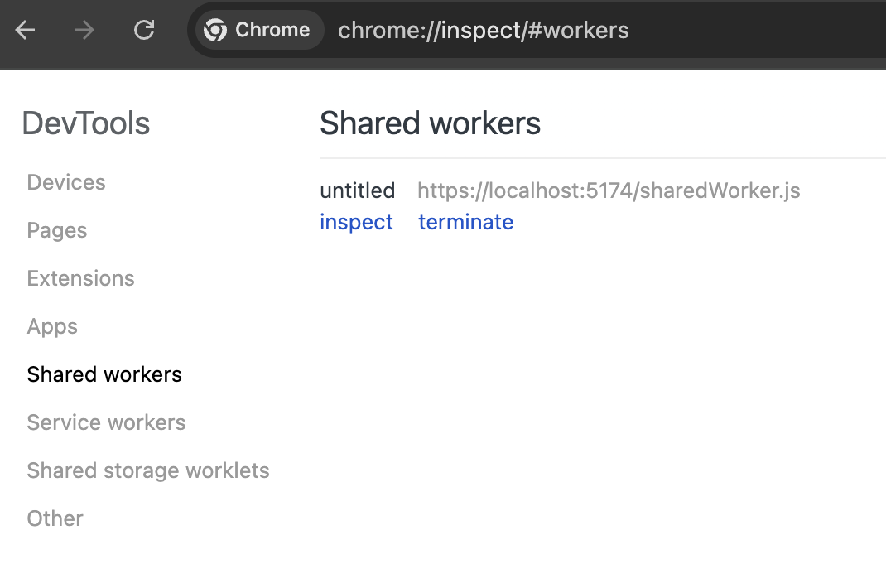Image resolution: width=886 pixels, height=588 pixels.
Task: Open the Pages section
Action: point(57,230)
